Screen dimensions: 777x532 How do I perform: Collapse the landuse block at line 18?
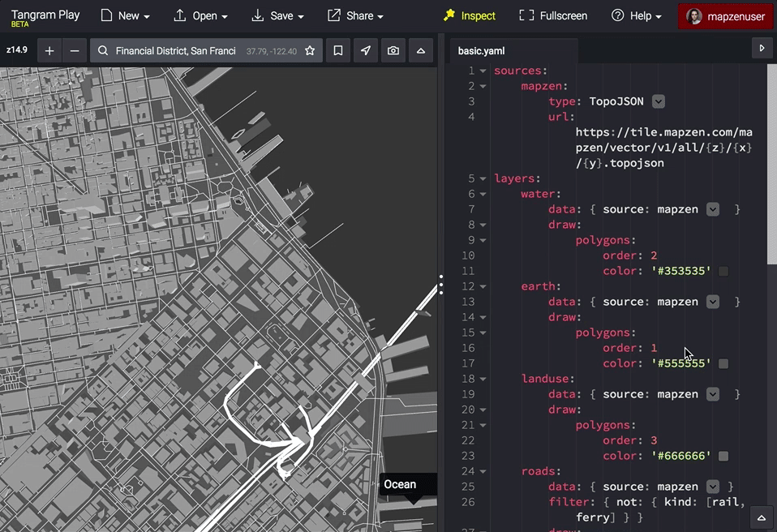pyautogui.click(x=483, y=379)
